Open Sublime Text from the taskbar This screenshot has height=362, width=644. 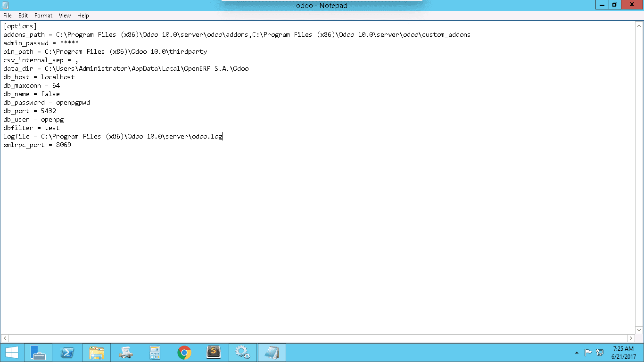214,353
